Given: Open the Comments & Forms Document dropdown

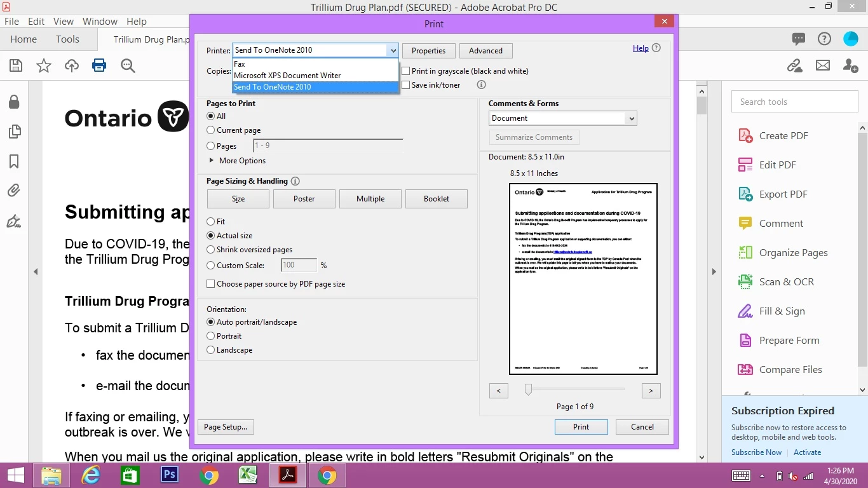Looking at the screenshot, I should click(x=563, y=118).
